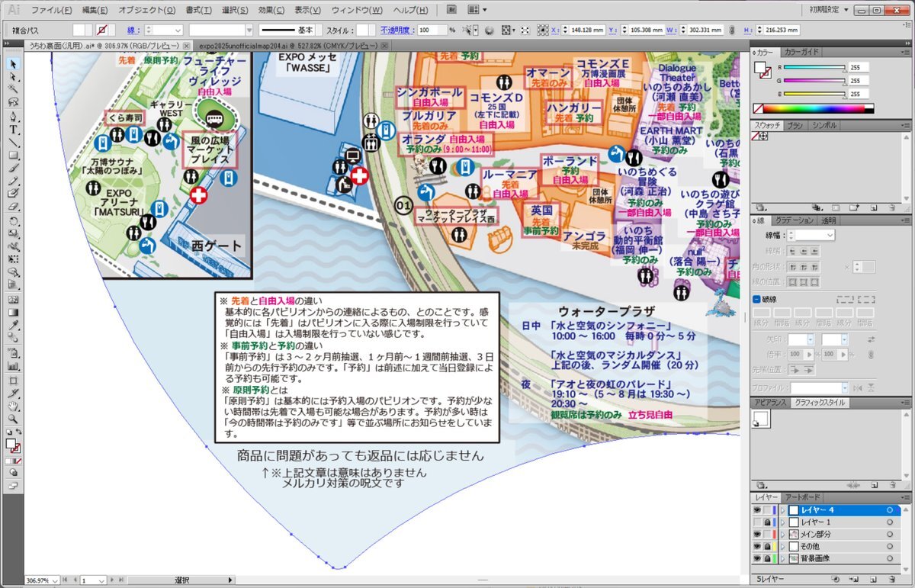Unlock the 背景画像 layer

(767, 559)
